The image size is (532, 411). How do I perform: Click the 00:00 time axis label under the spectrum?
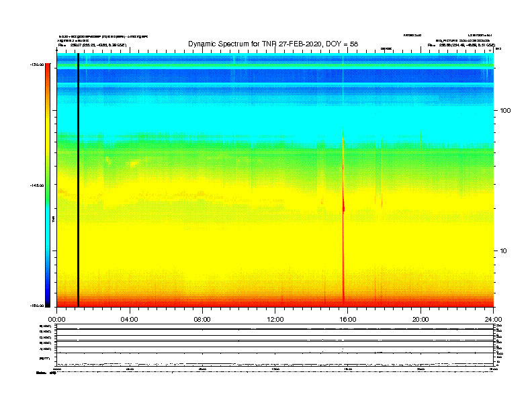pos(56,320)
